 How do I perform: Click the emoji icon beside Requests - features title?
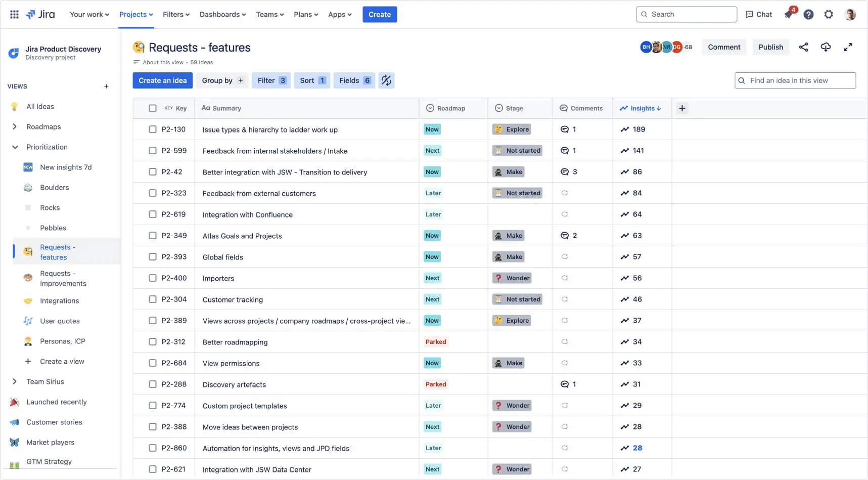point(139,47)
